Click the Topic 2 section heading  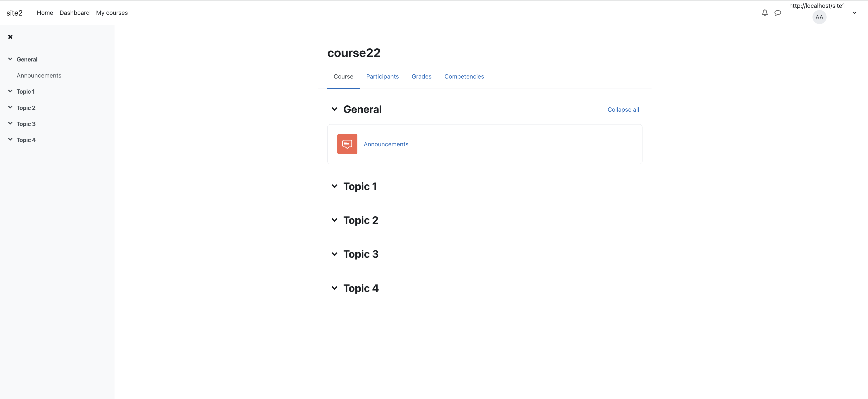(361, 220)
